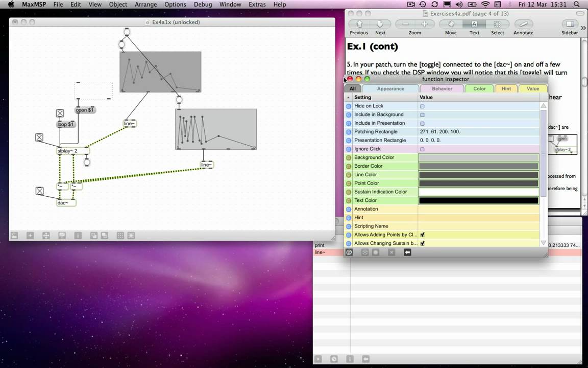Viewport: 588px width, 368px height.
Task: Toggle the Hide on Lock checkbox
Action: pyautogui.click(x=422, y=106)
